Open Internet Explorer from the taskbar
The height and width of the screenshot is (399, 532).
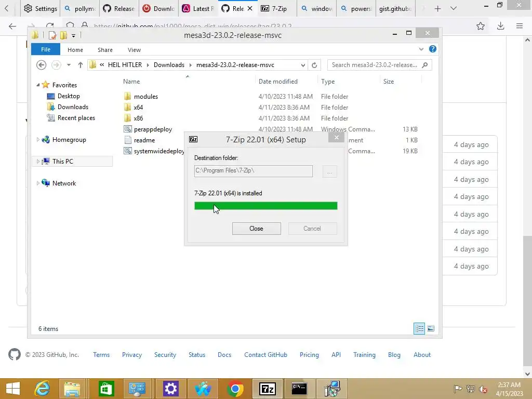click(x=43, y=389)
